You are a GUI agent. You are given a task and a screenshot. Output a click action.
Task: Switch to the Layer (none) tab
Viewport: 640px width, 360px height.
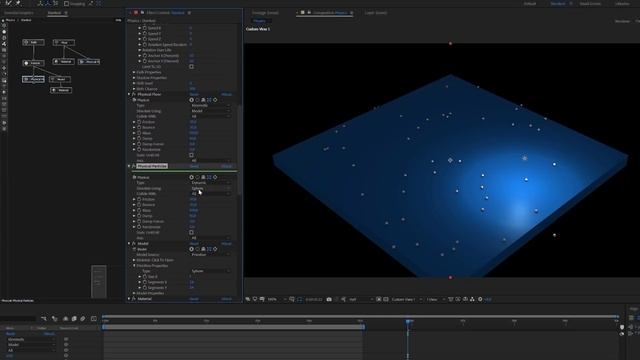pyautogui.click(x=376, y=13)
